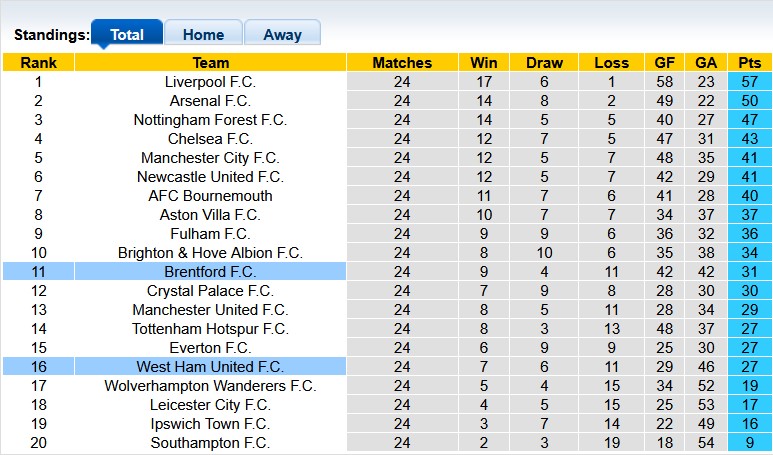Screen dimensions: 773x455
Task: Open Southampton F.C. team entry
Action: pos(210,443)
